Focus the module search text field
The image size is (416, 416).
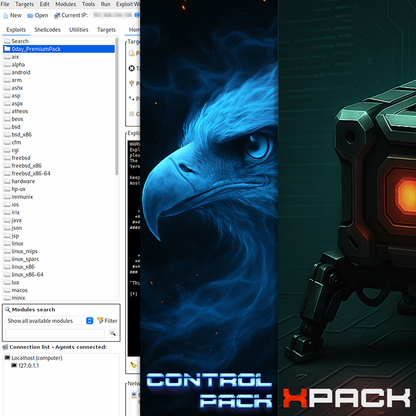(x=55, y=333)
